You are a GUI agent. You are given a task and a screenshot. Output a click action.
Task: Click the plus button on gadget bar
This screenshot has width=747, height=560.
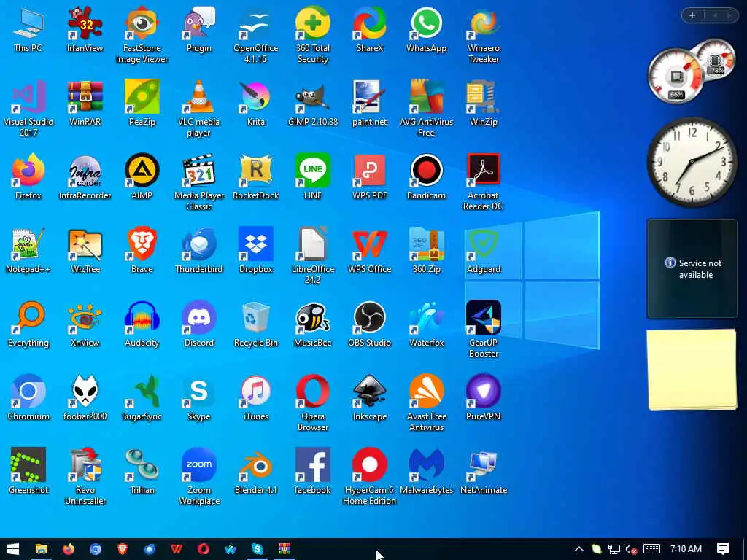[692, 15]
